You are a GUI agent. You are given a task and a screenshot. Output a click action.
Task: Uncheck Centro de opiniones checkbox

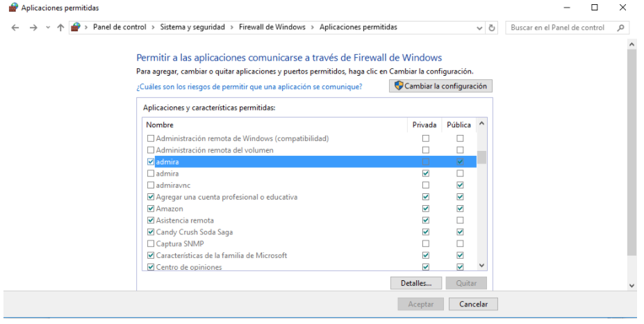pos(151,267)
